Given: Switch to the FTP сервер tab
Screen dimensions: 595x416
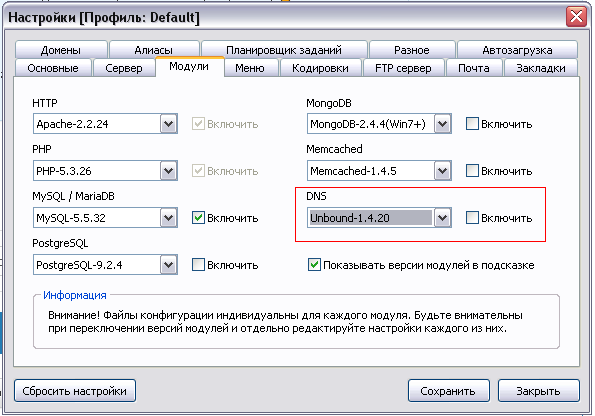Looking at the screenshot, I should [403, 68].
